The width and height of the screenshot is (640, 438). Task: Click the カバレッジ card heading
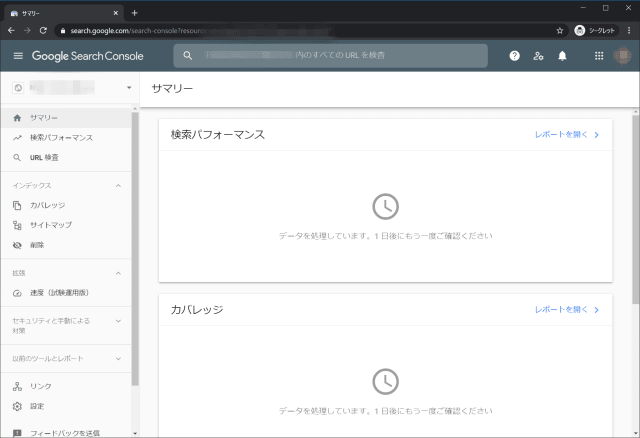pyautogui.click(x=197, y=310)
